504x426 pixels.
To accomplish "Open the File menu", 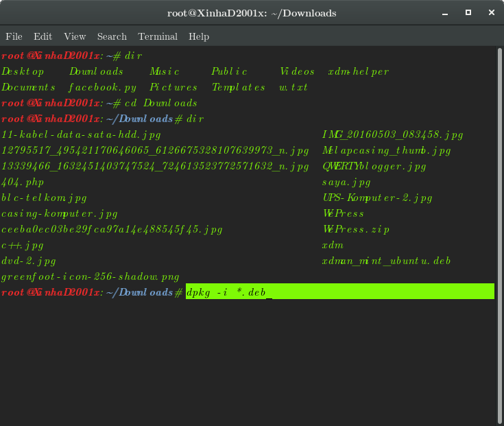I will click(x=14, y=36).
